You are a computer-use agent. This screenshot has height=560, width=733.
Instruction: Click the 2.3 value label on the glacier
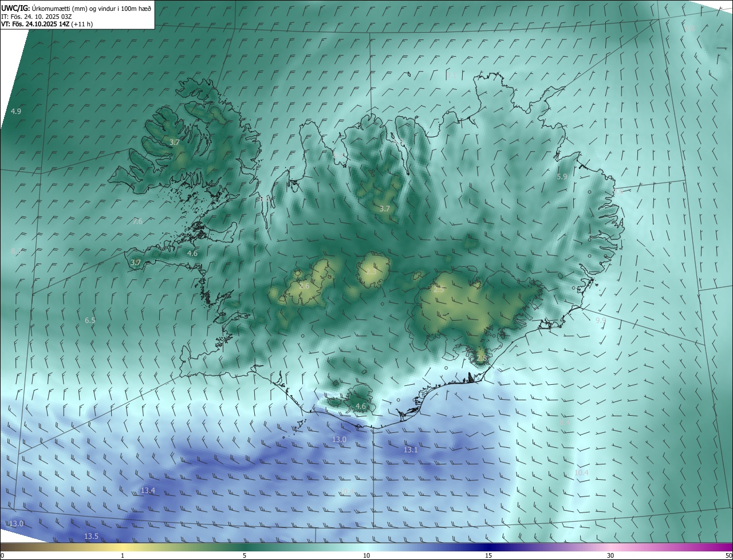pos(372,271)
